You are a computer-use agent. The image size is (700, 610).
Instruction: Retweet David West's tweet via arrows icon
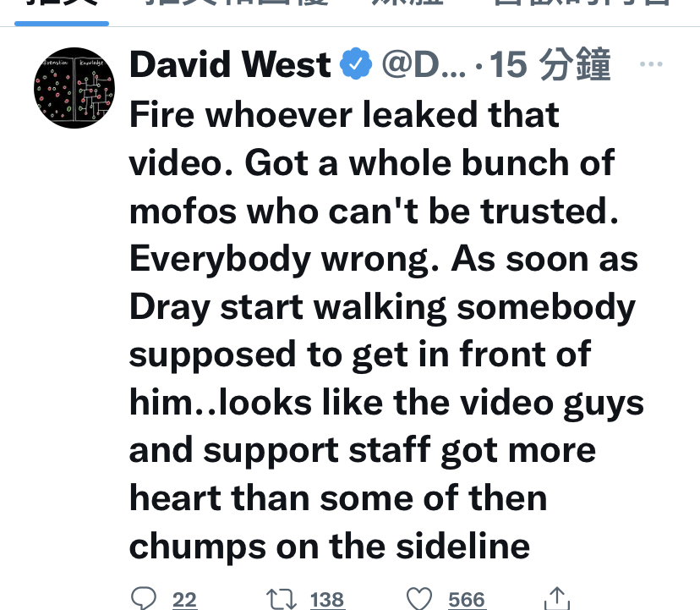(x=282, y=599)
